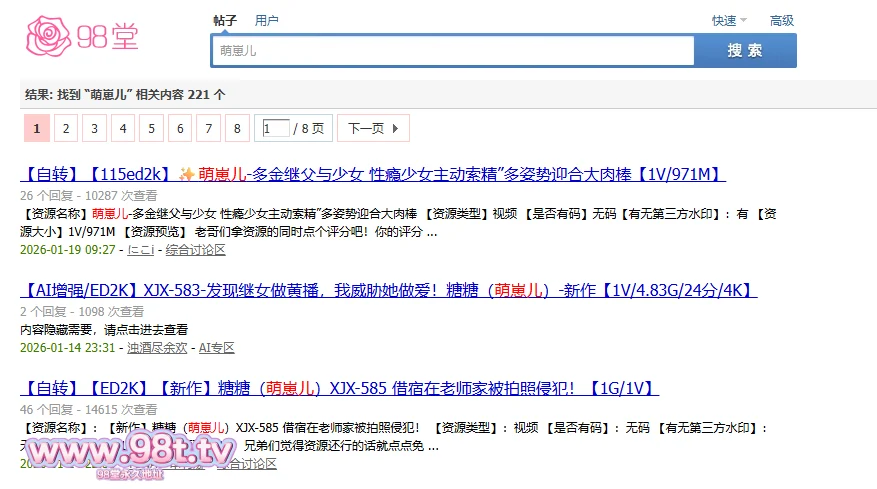Open the AI专区 forum link
The image size is (877, 489).
pyautogui.click(x=216, y=348)
